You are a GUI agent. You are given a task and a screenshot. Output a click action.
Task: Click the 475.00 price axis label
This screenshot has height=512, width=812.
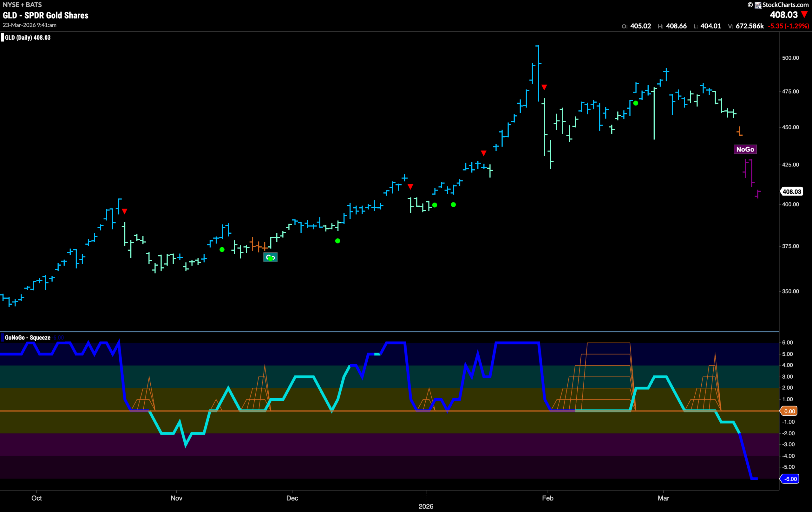(790, 91)
